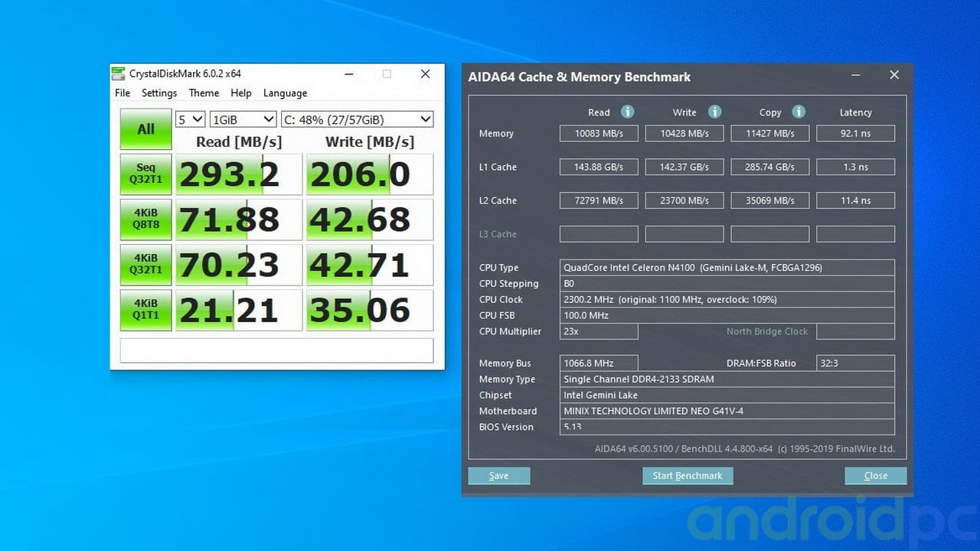Click the L2 Cache write value 23700 MB/s

click(684, 201)
